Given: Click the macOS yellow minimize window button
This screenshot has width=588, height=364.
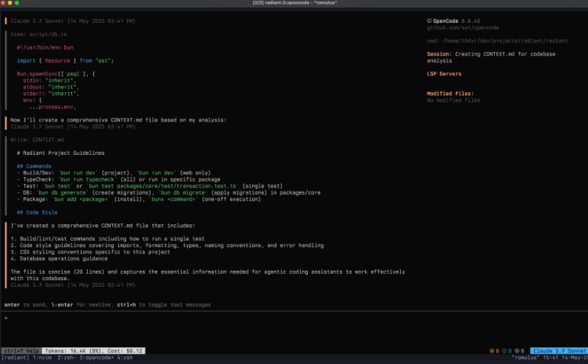Looking at the screenshot, I should 10,2.
